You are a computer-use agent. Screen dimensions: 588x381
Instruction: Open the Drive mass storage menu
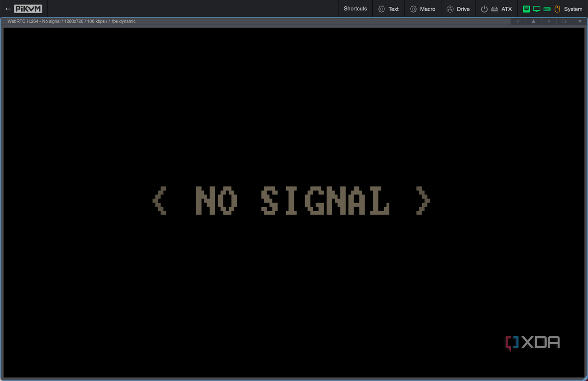458,9
